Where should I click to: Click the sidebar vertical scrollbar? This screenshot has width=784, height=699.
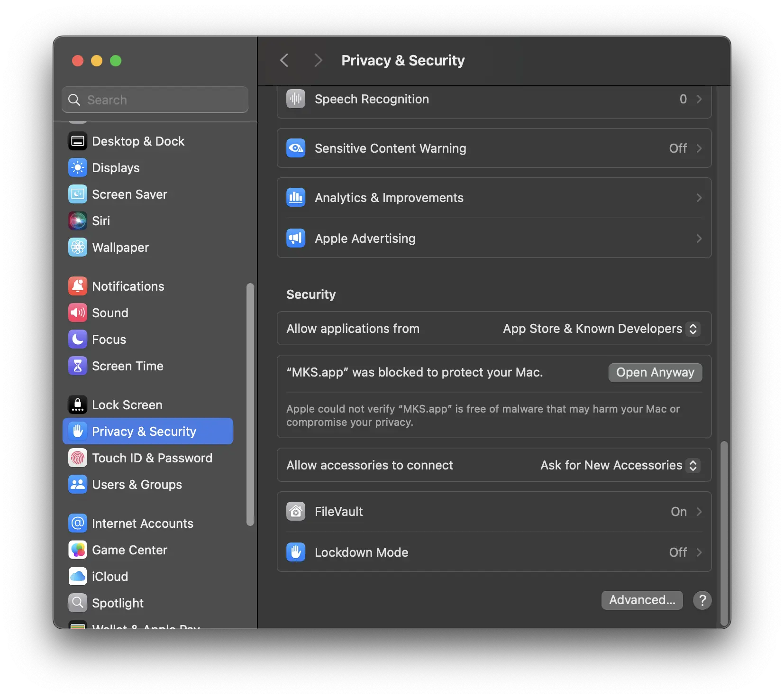(x=250, y=405)
